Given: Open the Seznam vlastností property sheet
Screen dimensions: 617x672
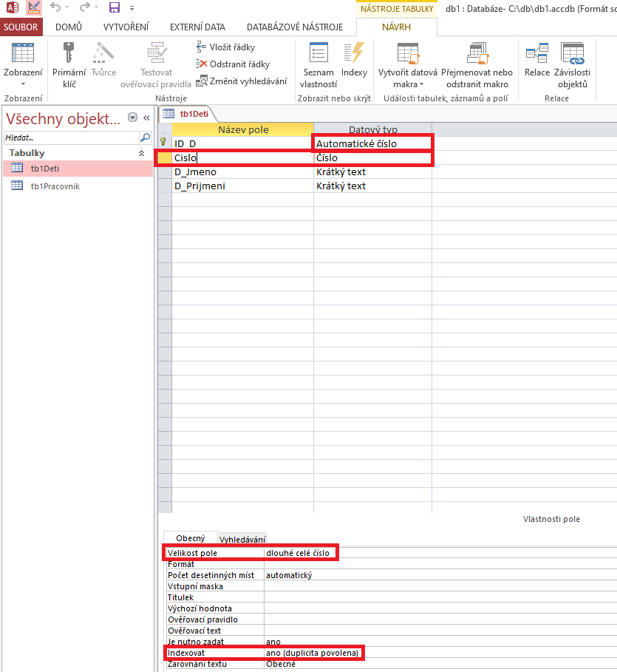Looking at the screenshot, I should (x=319, y=54).
